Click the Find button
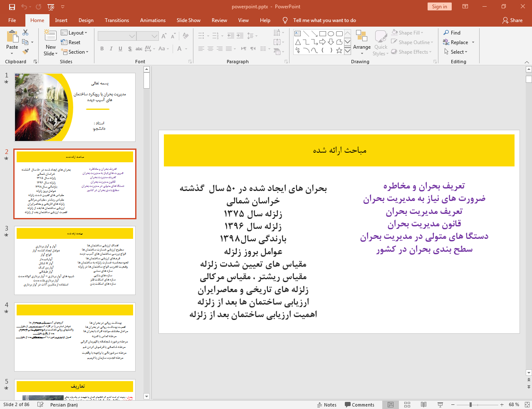Screen dimensions: 532x409 pos(452,33)
